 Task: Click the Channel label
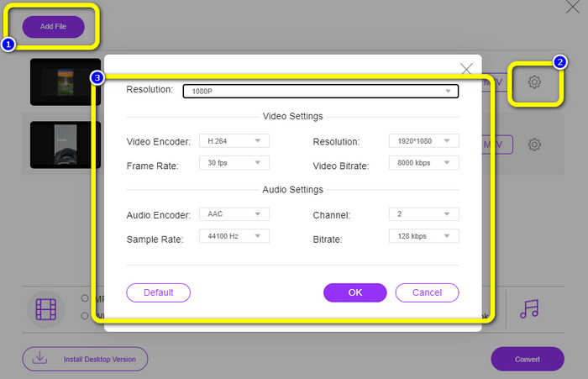[332, 215]
